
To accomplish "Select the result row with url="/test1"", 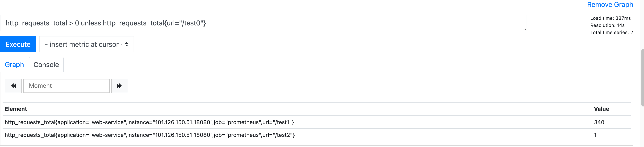I will tap(149, 122).
